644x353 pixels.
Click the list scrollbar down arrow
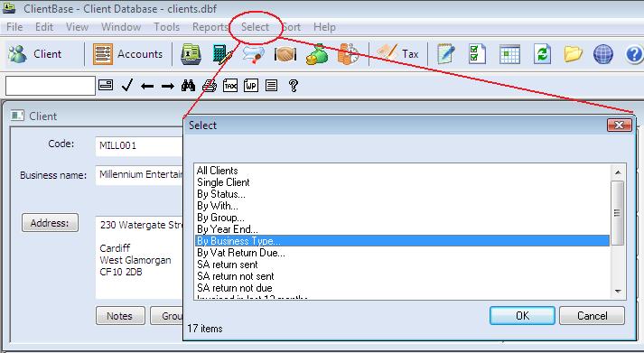618,291
